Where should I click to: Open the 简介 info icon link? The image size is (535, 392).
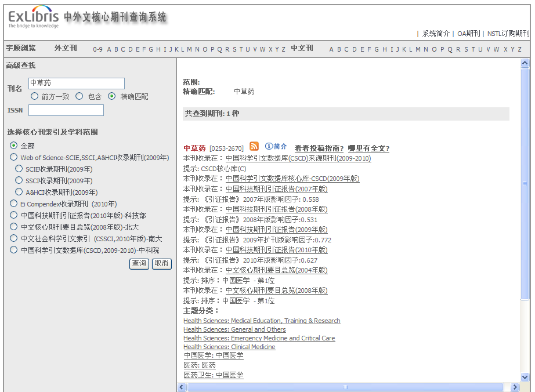[x=276, y=147]
